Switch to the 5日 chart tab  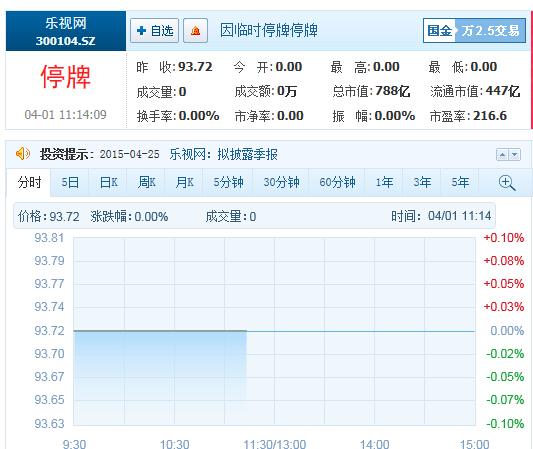pos(70,183)
